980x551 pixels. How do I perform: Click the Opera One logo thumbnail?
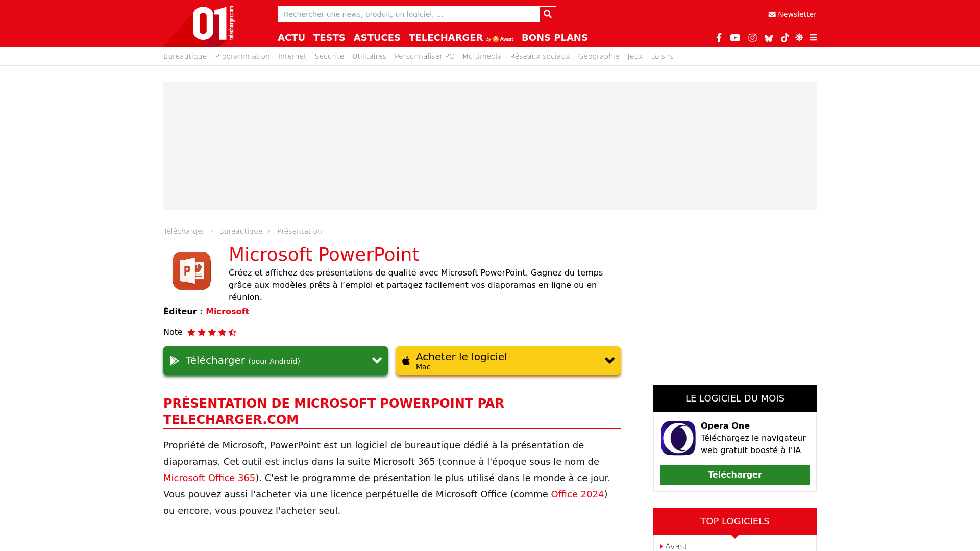tap(678, 438)
